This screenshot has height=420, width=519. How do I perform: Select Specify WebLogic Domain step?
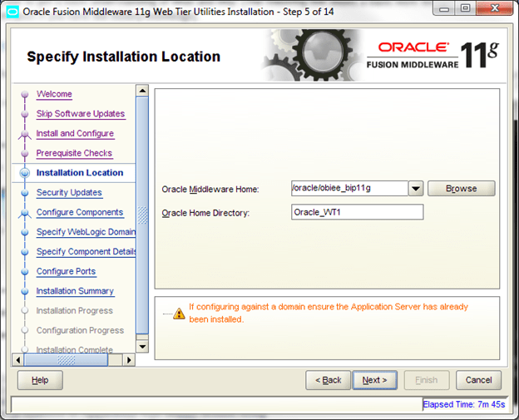click(86, 232)
